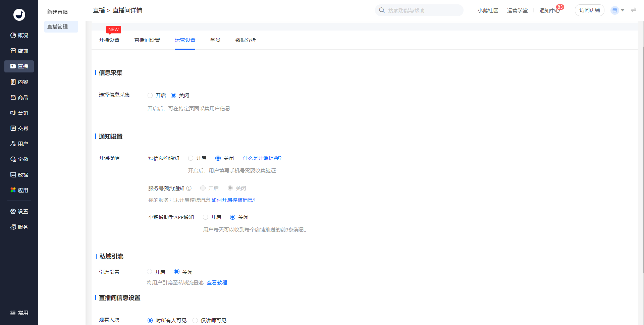The height and width of the screenshot is (325, 644).
Task: Enable 信息采集 by selecting 开启
Action: point(150,96)
